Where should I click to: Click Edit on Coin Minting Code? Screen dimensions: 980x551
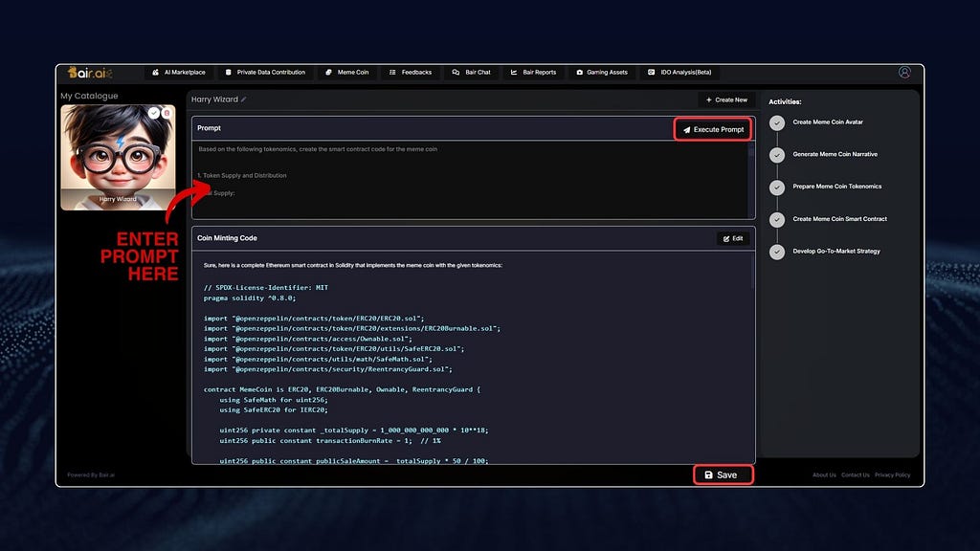(x=733, y=238)
